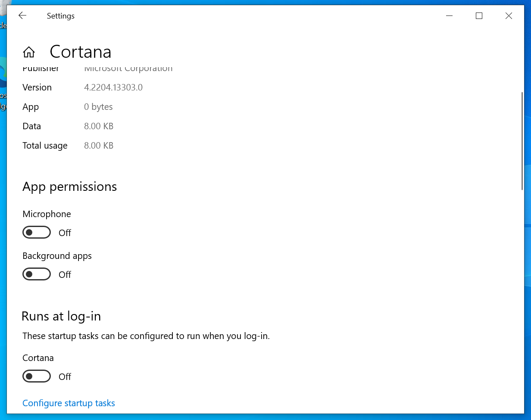Select the version number 4.2204.13303.0
Screen dimensions: 531x420
(x=113, y=87)
